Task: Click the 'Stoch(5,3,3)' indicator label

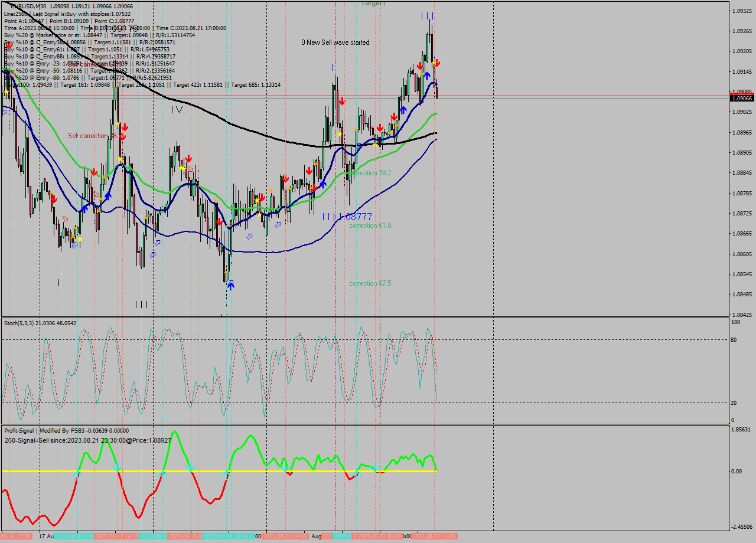Action: (19, 322)
